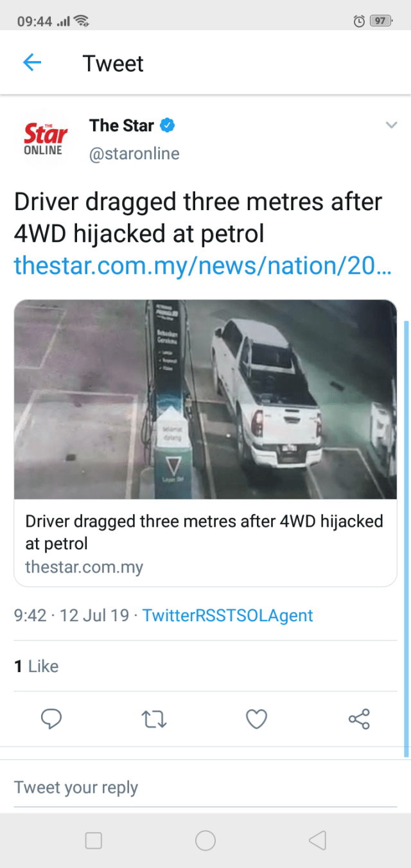Tap the back arrow icon
411x868 pixels.
(32, 63)
